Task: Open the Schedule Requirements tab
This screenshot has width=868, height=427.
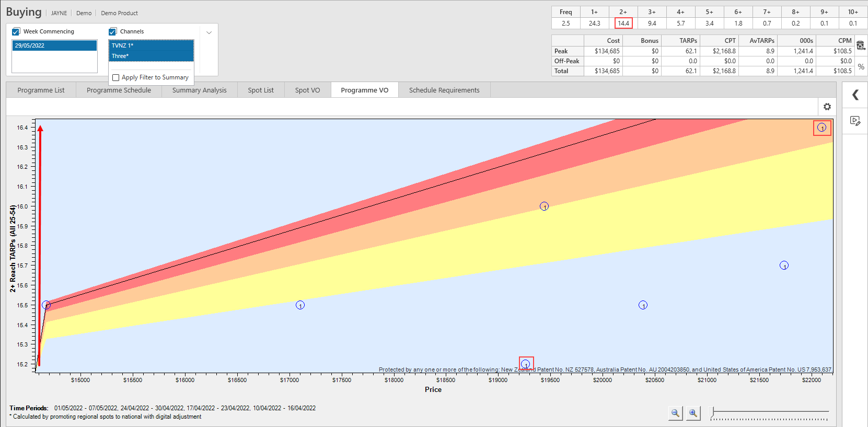Action: [444, 90]
